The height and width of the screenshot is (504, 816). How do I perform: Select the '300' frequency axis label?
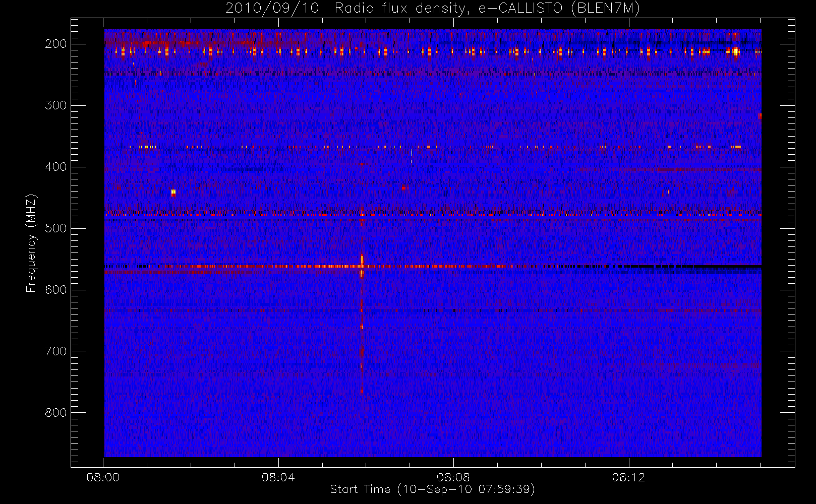point(55,105)
